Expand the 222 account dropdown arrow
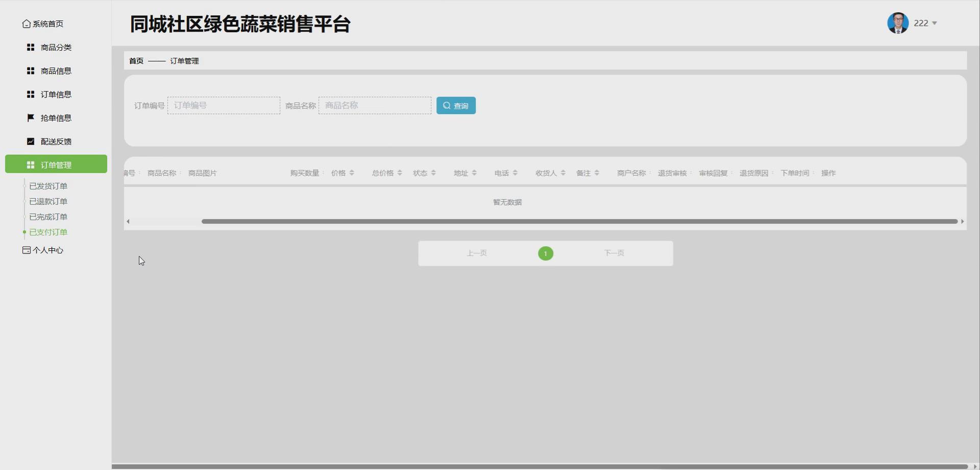Image resolution: width=980 pixels, height=470 pixels. click(x=935, y=22)
